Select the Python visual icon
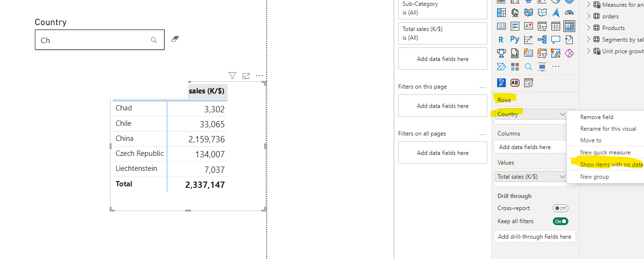Viewport: 644px width, 259px height. click(515, 40)
